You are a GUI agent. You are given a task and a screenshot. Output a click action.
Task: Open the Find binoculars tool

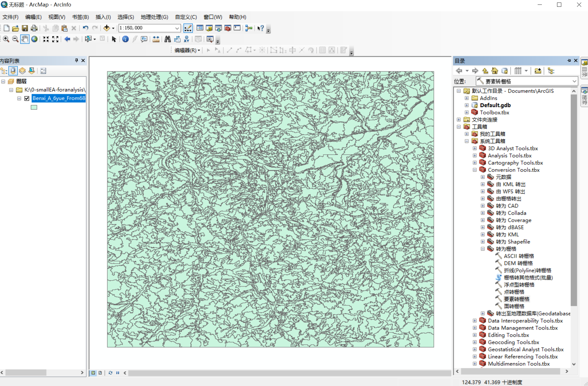(x=168, y=39)
